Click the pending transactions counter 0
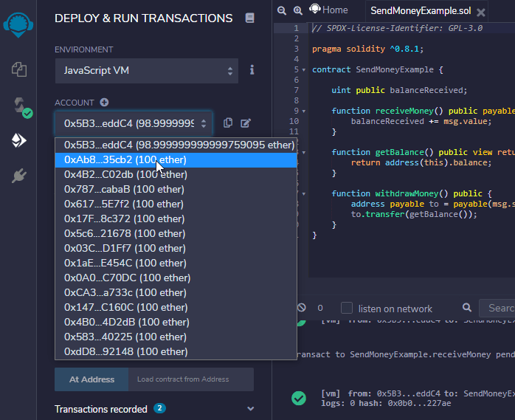 [x=320, y=308]
